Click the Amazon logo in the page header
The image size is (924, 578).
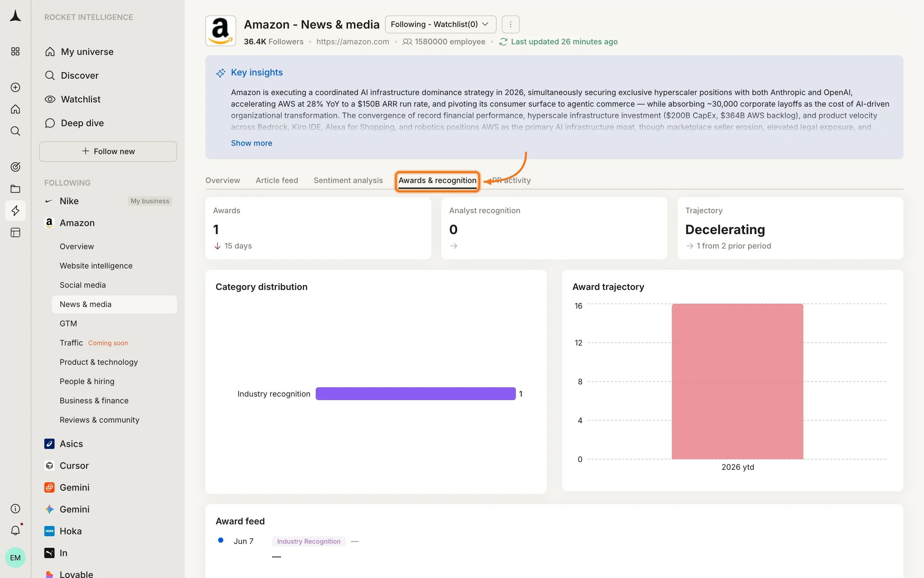click(221, 31)
